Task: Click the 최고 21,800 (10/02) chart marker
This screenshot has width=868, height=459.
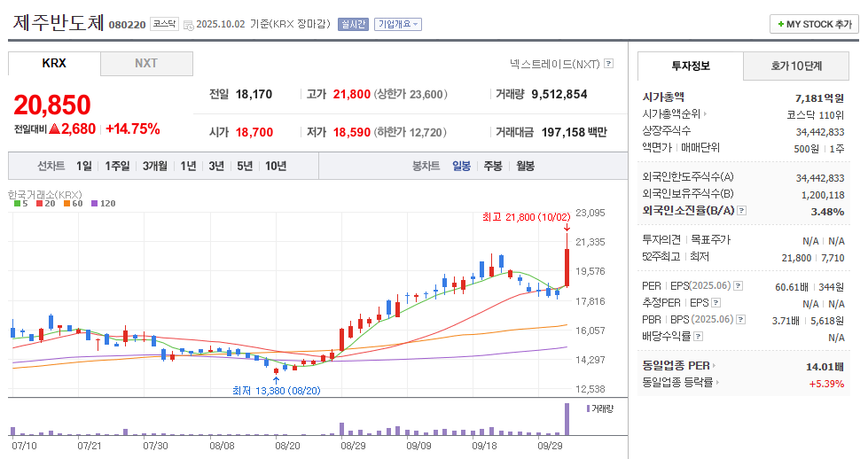Action: (x=526, y=217)
